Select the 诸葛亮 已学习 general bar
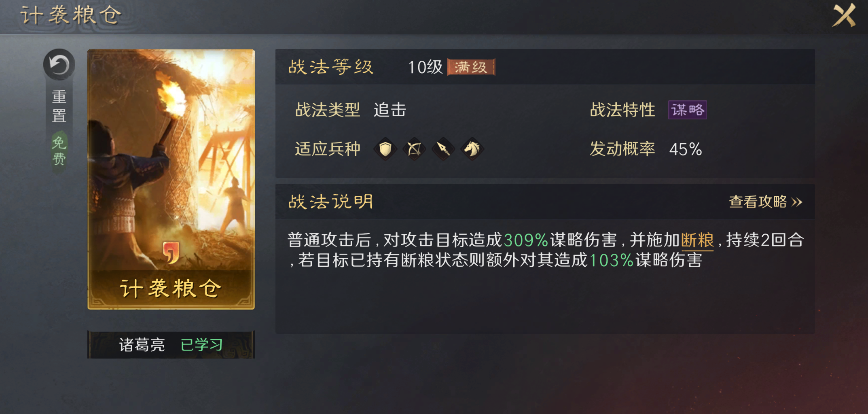 (x=171, y=344)
